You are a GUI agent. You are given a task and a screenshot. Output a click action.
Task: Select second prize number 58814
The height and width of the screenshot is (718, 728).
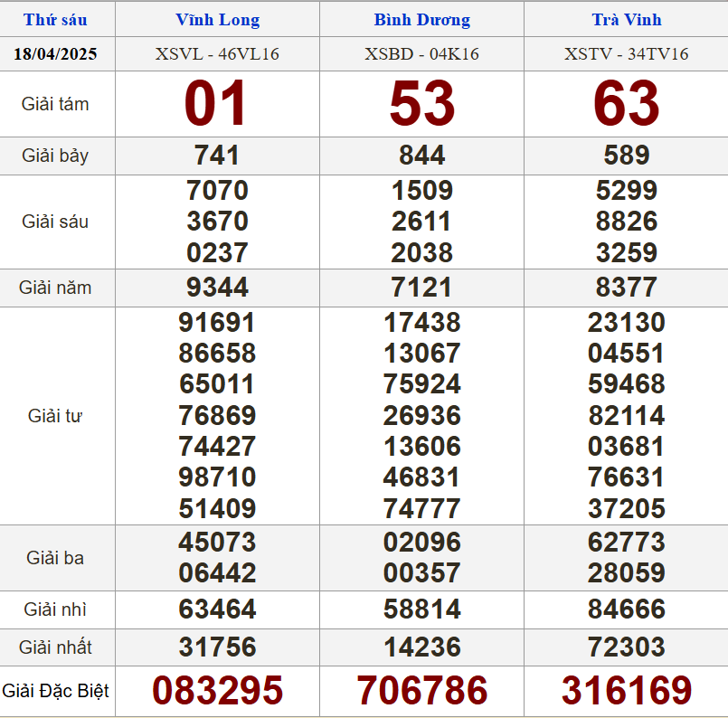click(421, 609)
